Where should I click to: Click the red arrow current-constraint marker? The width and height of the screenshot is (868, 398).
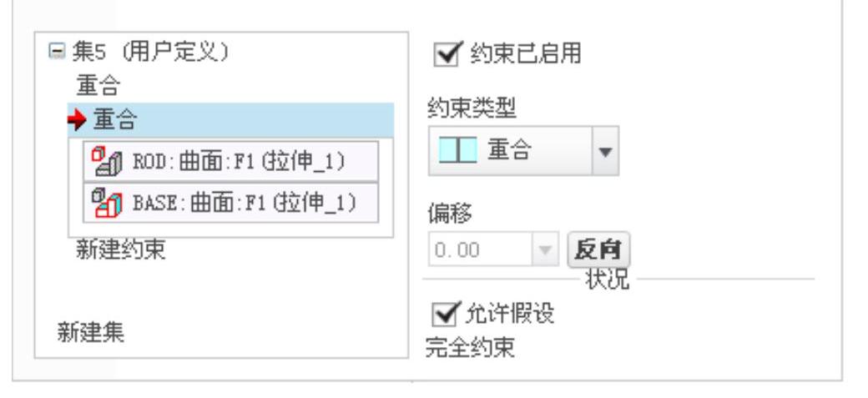(x=78, y=120)
